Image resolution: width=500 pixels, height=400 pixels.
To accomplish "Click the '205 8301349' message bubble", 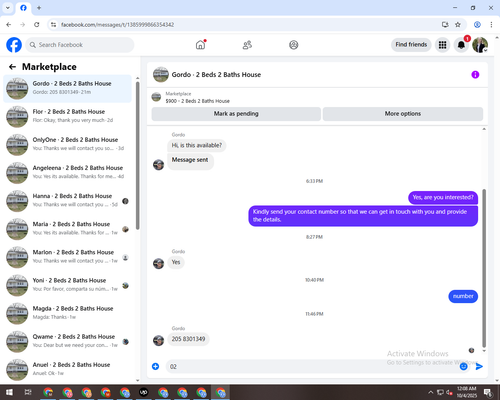I will pyautogui.click(x=188, y=339).
